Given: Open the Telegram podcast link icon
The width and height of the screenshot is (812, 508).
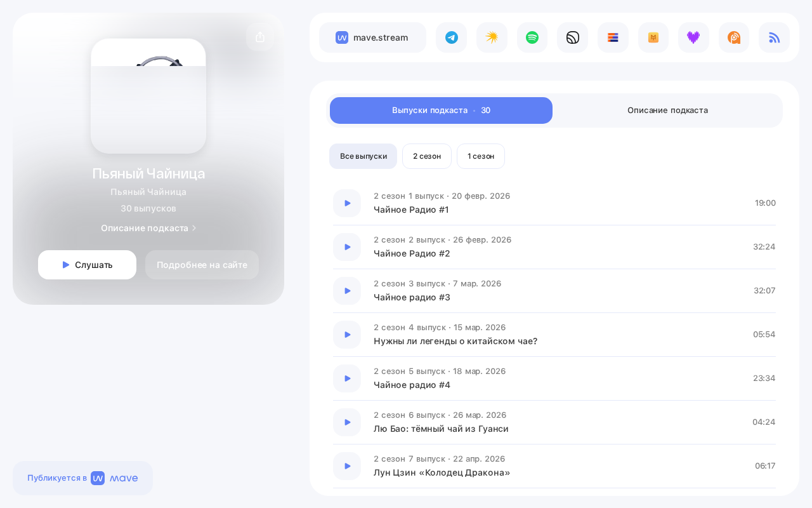Looking at the screenshot, I should click(x=451, y=37).
